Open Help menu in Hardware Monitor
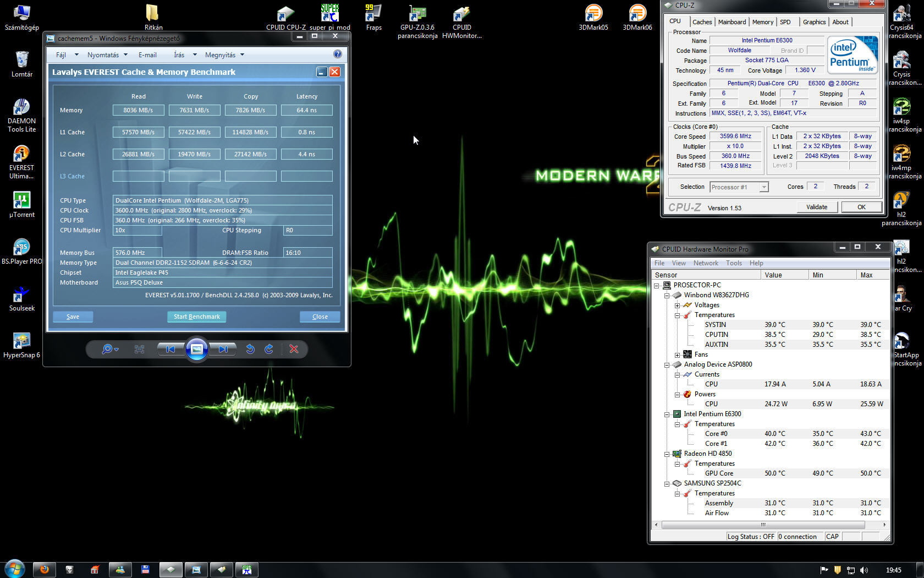The width and height of the screenshot is (924, 578). point(756,263)
